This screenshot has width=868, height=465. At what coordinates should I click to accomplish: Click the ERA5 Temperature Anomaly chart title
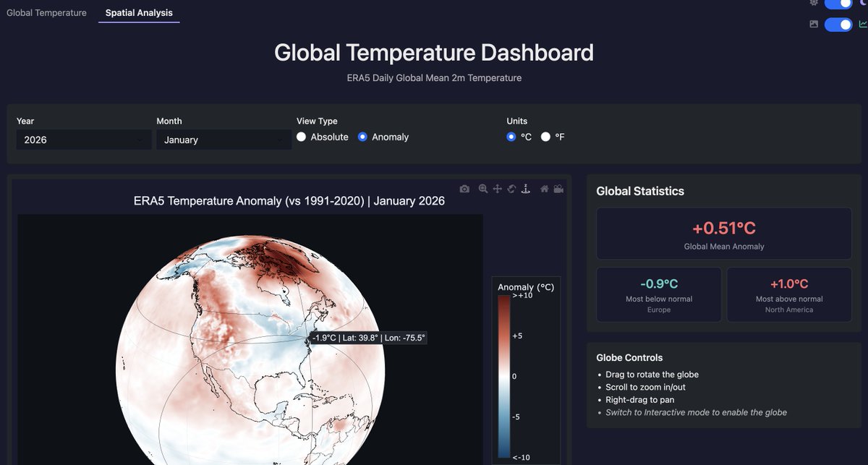[289, 201]
